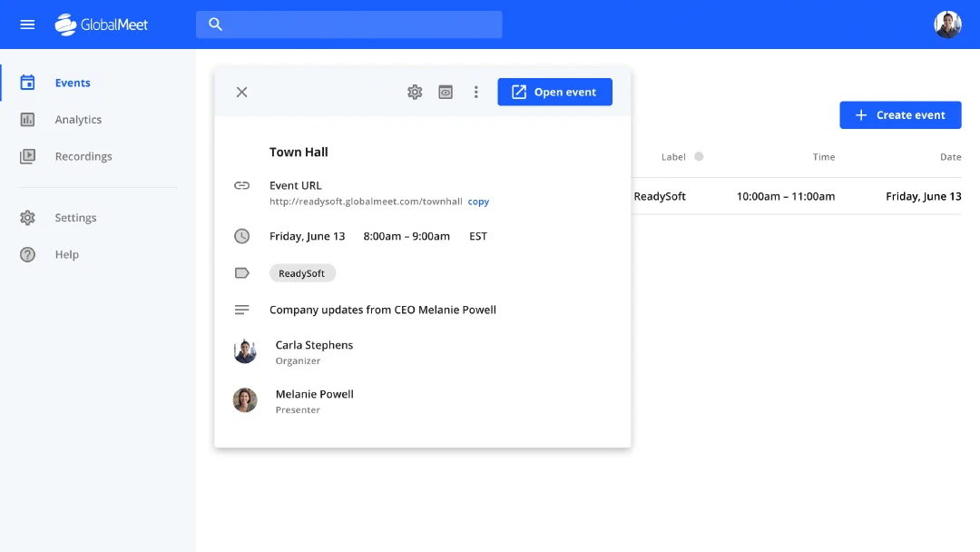
Task: Click the gray dot next to Label
Action: [699, 156]
